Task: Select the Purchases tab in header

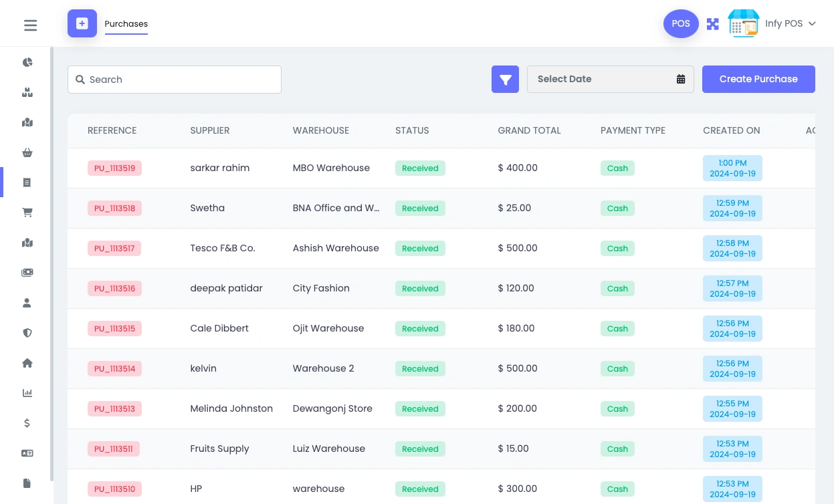Action: (126, 24)
